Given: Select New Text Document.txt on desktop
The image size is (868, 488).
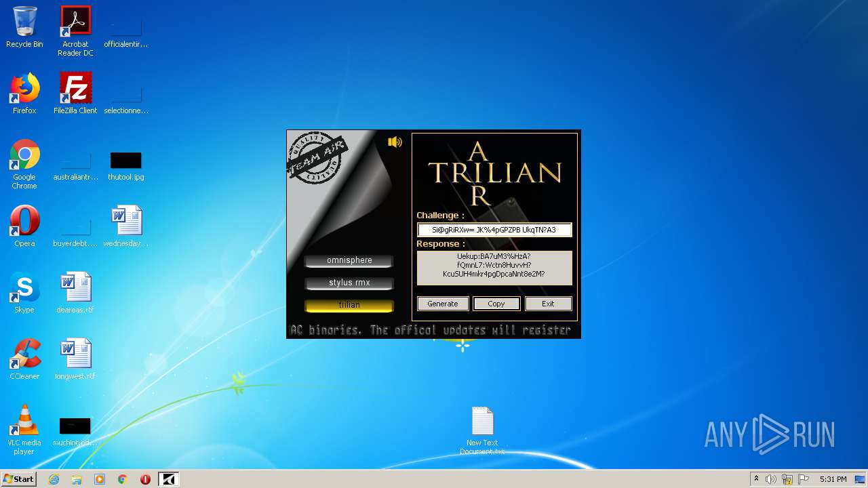Looking at the screenshot, I should click(x=482, y=431).
